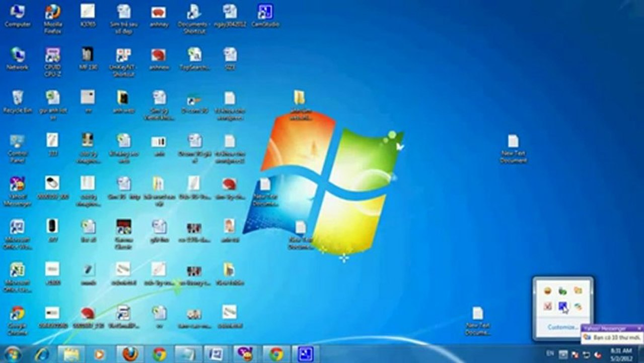
Task: Open the Control Panel desktop icon
Action: tap(18, 148)
